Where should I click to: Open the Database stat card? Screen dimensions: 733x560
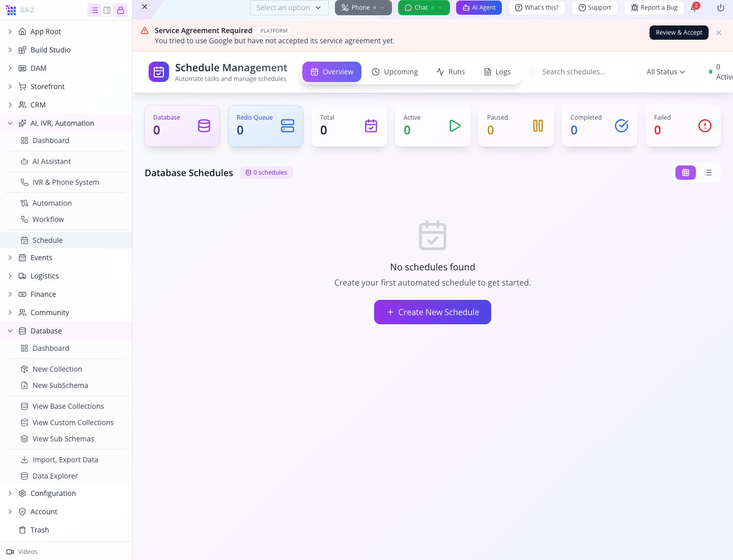[x=182, y=126]
